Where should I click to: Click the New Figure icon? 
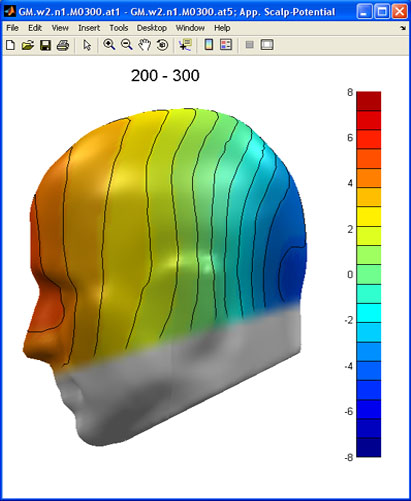pyautogui.click(x=11, y=45)
